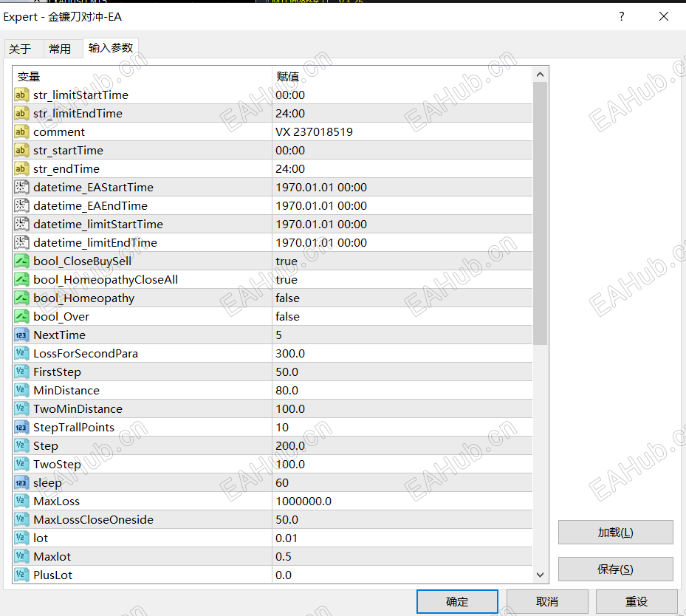Click the string icon beside str_endTime
Screen dimensions: 686x616
click(21, 169)
